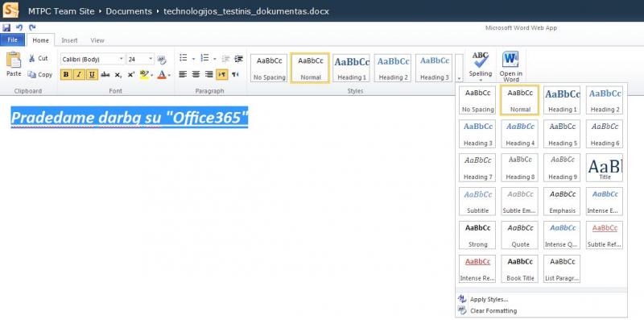Viewport: 644px width, 320px height.
Task: Click selected heading text "Pradedame darbą"
Action: point(76,118)
